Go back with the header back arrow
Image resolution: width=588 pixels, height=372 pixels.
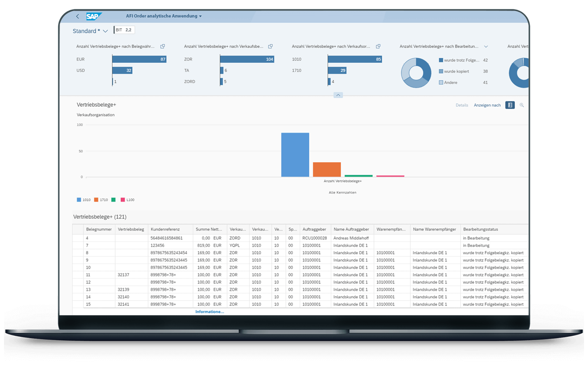[78, 16]
